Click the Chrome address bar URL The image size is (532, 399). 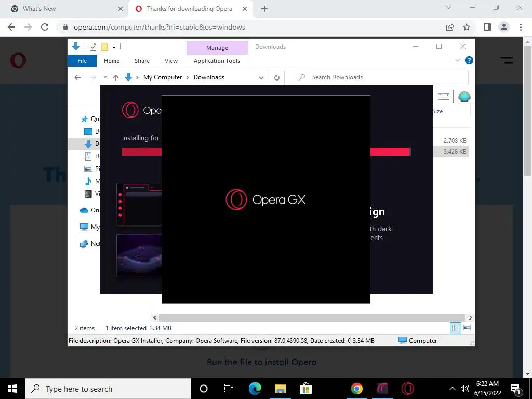tap(159, 27)
